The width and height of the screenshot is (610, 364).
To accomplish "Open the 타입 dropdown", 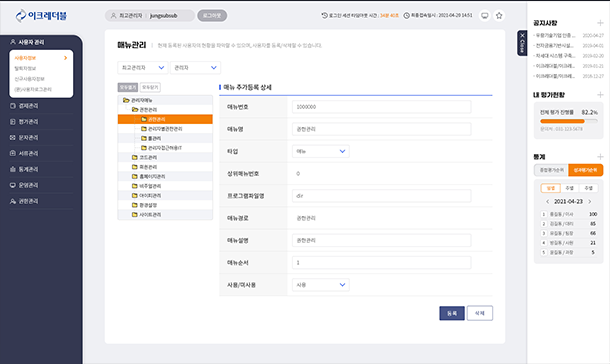I will point(321,151).
